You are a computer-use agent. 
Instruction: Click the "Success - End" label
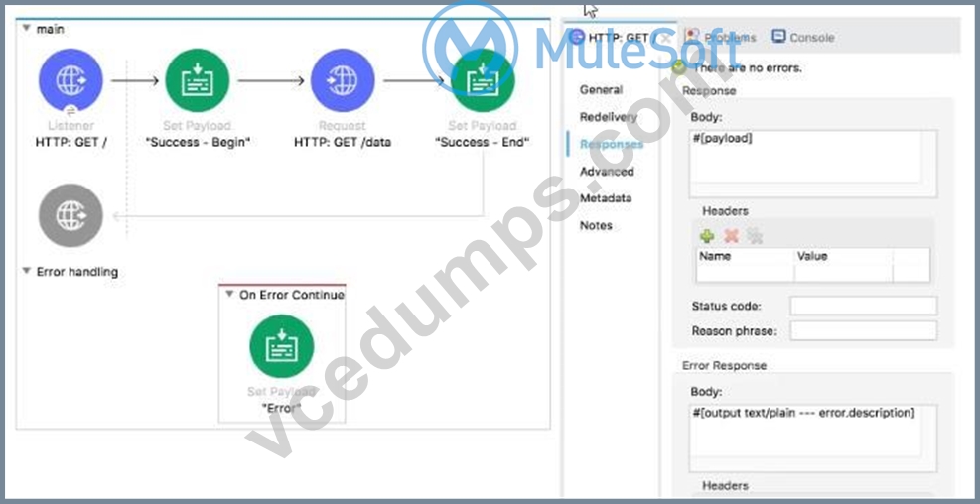point(483,143)
